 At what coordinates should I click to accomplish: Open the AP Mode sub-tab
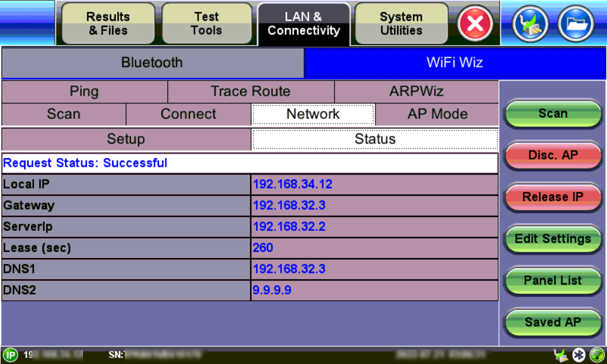pos(437,114)
